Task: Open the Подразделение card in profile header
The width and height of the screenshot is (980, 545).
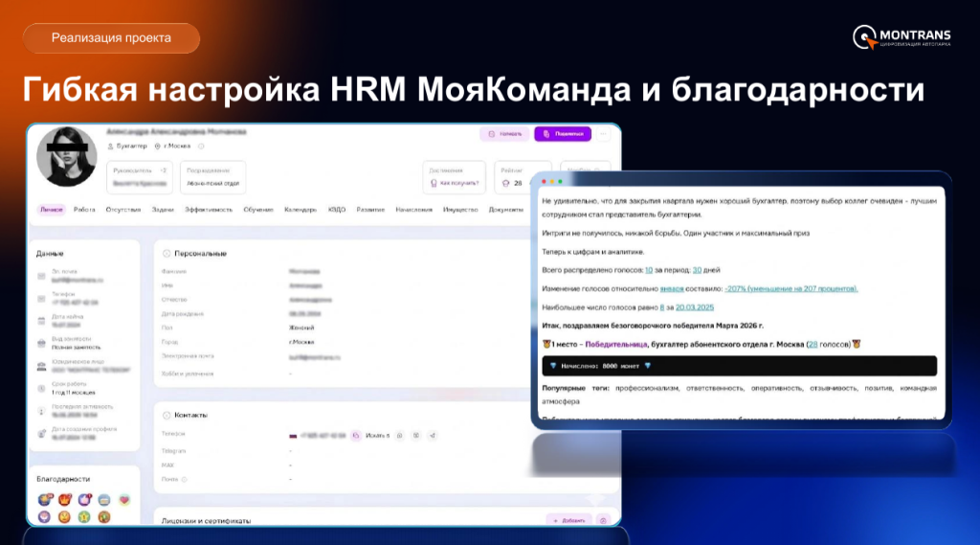Action: pos(212,177)
